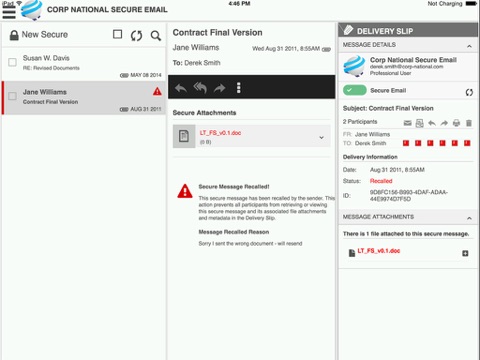Click the trash icon in Participants row
480x360 pixels.
[x=469, y=123]
